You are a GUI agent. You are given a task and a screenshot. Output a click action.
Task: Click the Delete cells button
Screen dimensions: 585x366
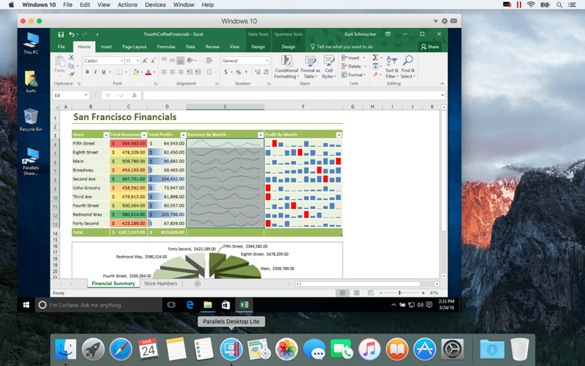353,66
